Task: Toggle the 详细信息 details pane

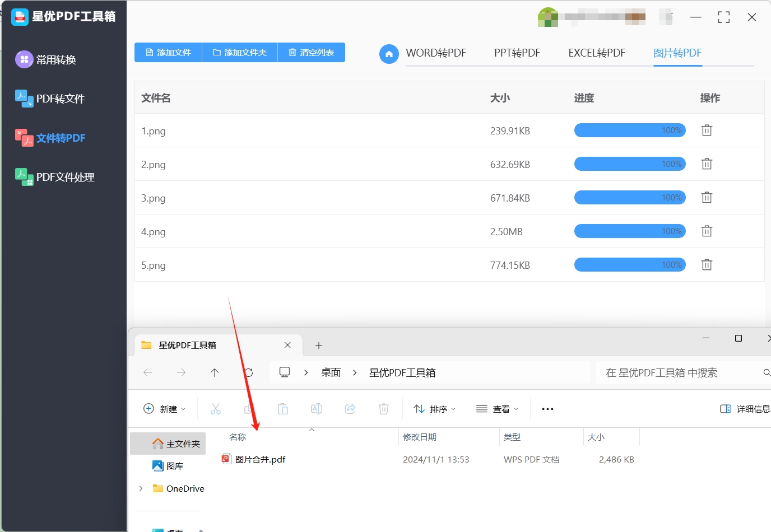Action: pos(745,409)
